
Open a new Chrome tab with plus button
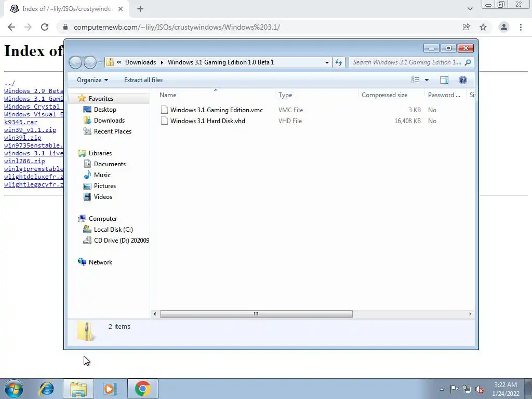click(140, 9)
